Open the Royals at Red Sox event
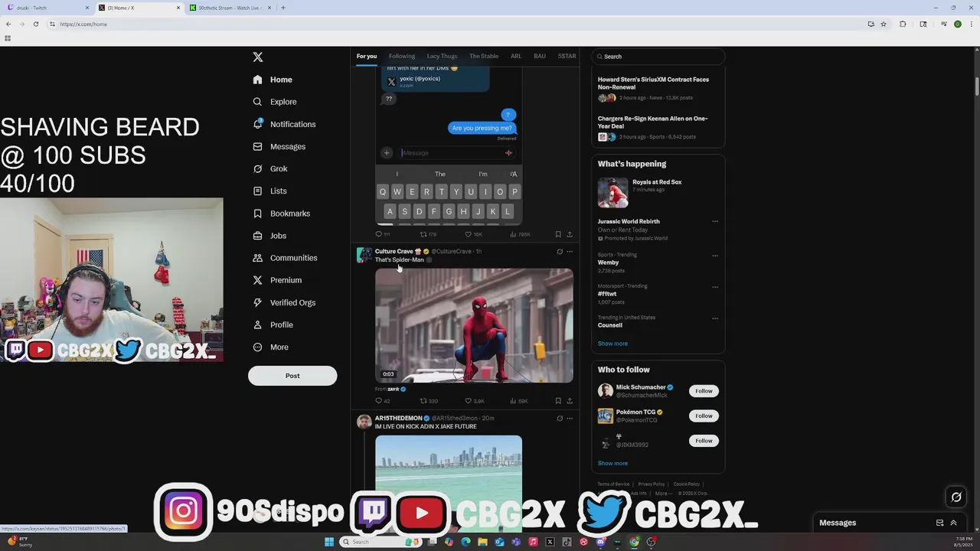 tap(658, 192)
